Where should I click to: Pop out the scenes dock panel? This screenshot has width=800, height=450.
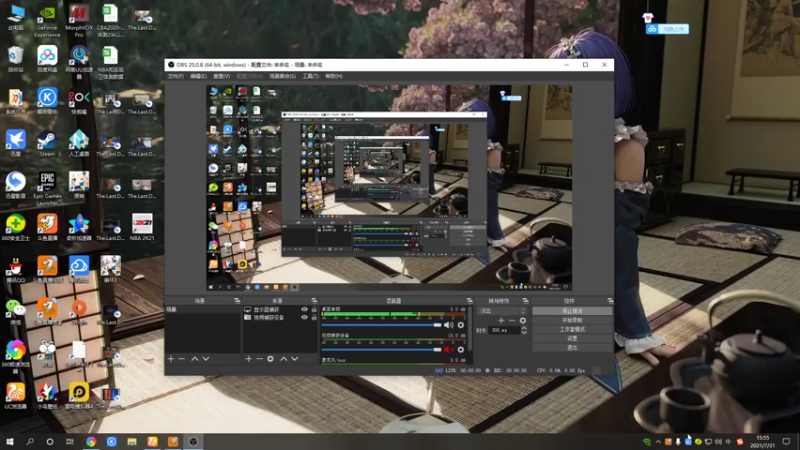237,301
